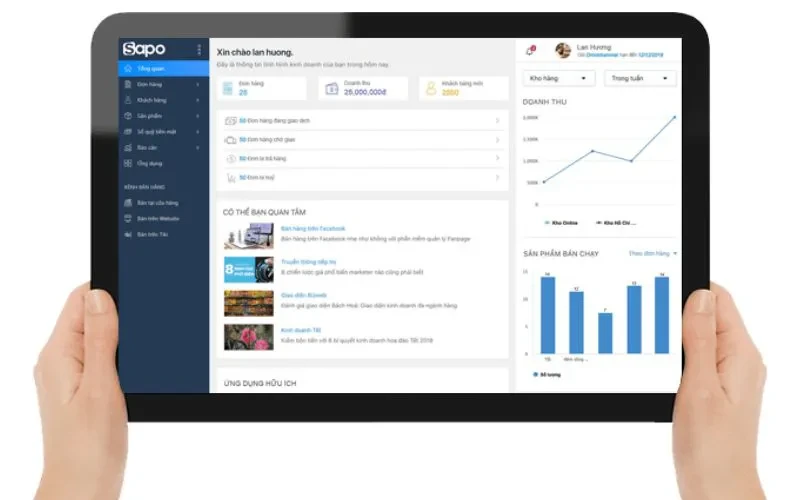The image size is (800, 500).
Task: Open the Trong tuần period dropdown
Action: [640, 78]
